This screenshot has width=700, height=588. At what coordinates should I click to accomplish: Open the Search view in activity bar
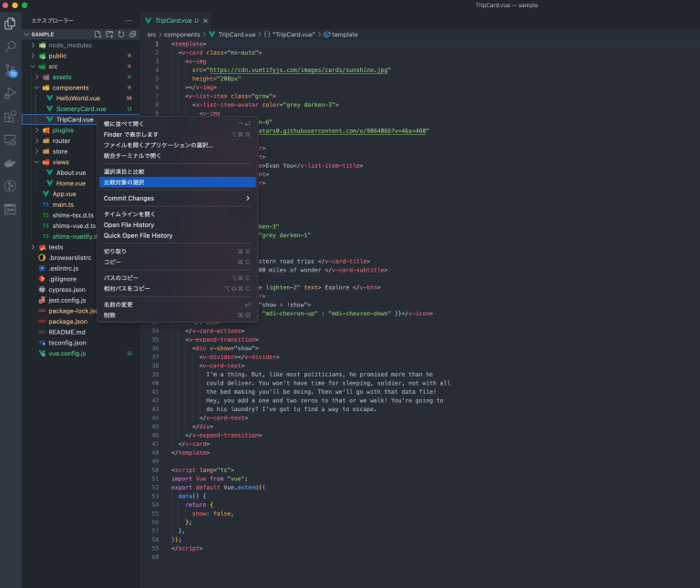click(11, 46)
